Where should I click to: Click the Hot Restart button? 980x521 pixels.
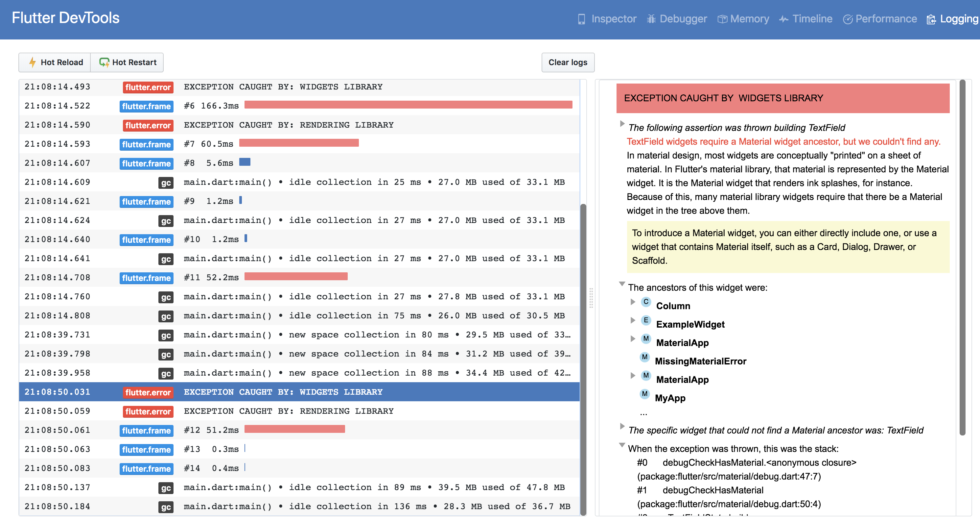point(127,62)
